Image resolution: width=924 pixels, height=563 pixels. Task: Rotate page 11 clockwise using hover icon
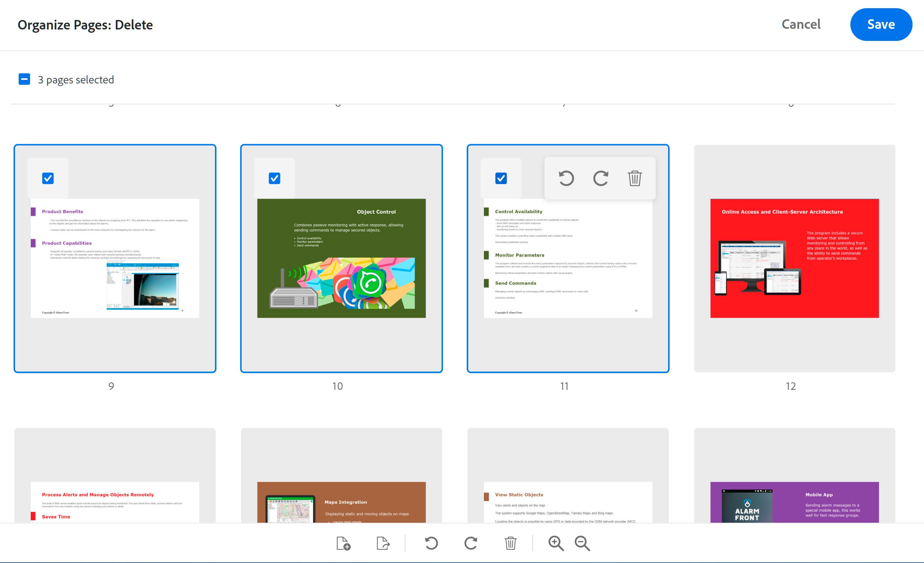(x=600, y=178)
